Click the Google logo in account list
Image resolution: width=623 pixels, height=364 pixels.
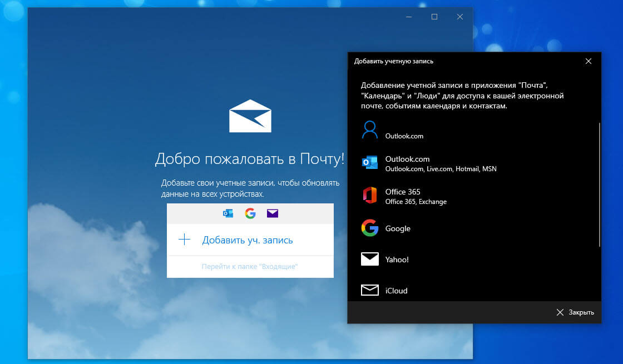pyautogui.click(x=369, y=228)
